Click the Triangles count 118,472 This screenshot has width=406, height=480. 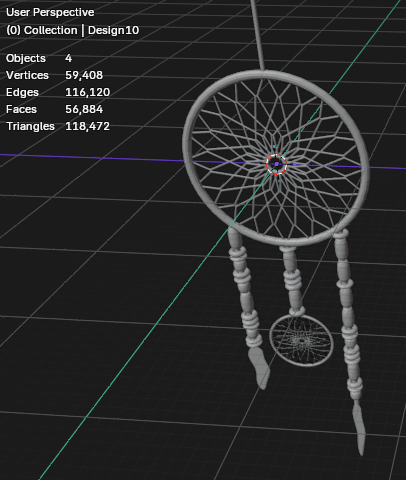(x=87, y=126)
